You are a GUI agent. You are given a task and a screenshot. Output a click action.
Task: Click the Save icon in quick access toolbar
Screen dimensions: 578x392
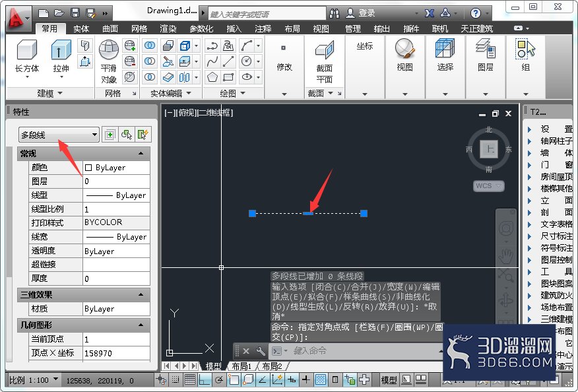point(75,13)
